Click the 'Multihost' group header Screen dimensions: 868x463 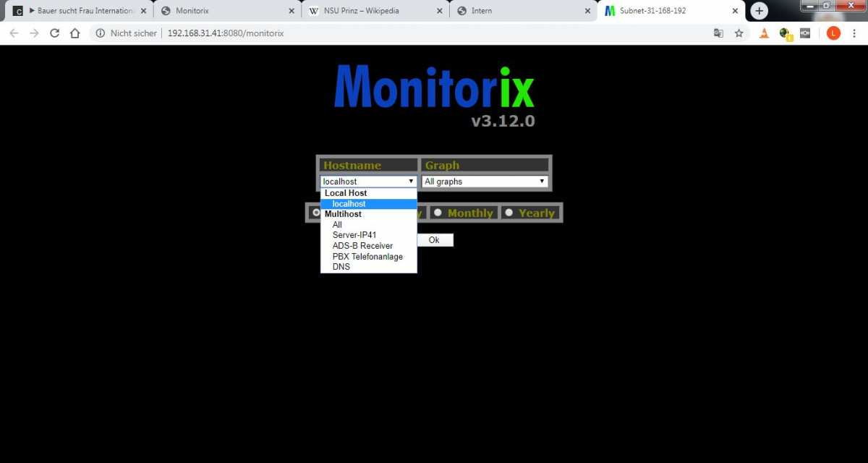343,214
